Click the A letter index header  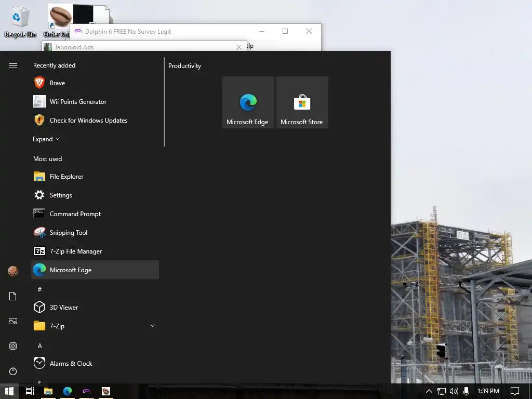tap(39, 345)
